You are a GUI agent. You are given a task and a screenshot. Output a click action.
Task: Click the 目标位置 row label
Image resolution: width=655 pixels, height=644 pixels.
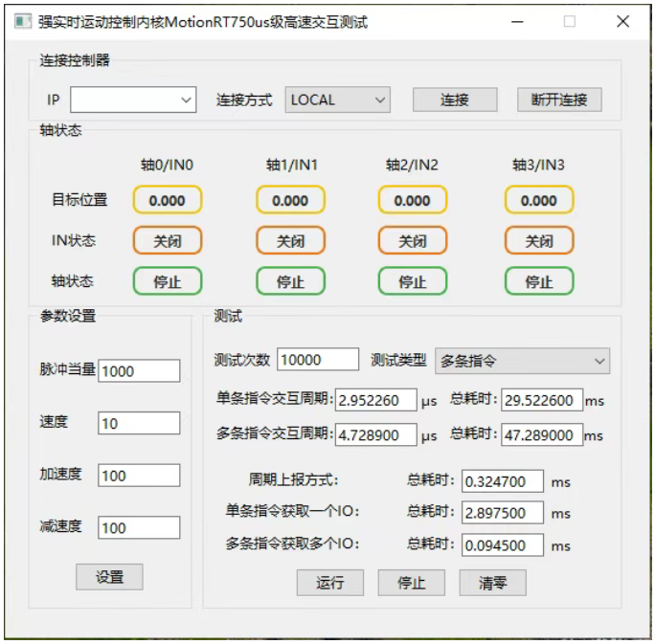(79, 199)
